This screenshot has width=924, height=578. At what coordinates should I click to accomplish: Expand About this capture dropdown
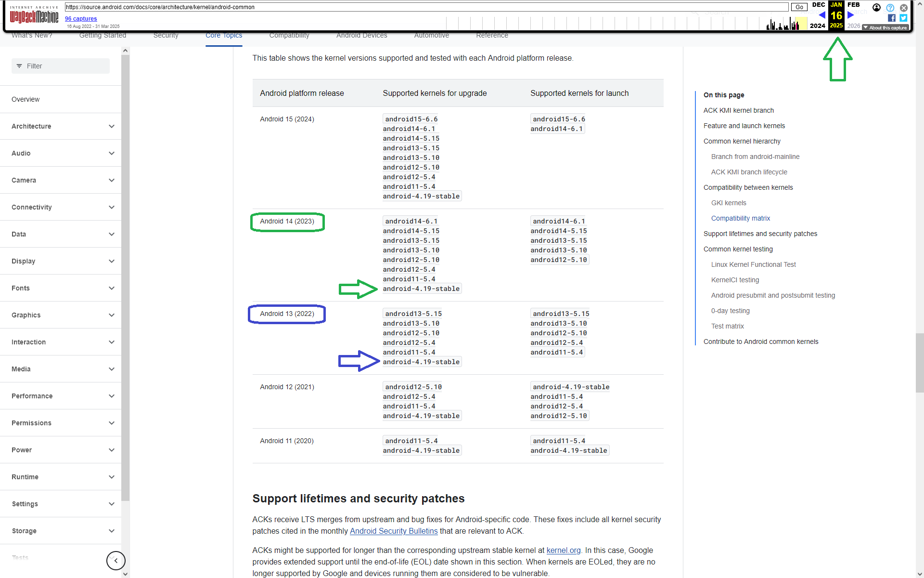pyautogui.click(x=885, y=27)
